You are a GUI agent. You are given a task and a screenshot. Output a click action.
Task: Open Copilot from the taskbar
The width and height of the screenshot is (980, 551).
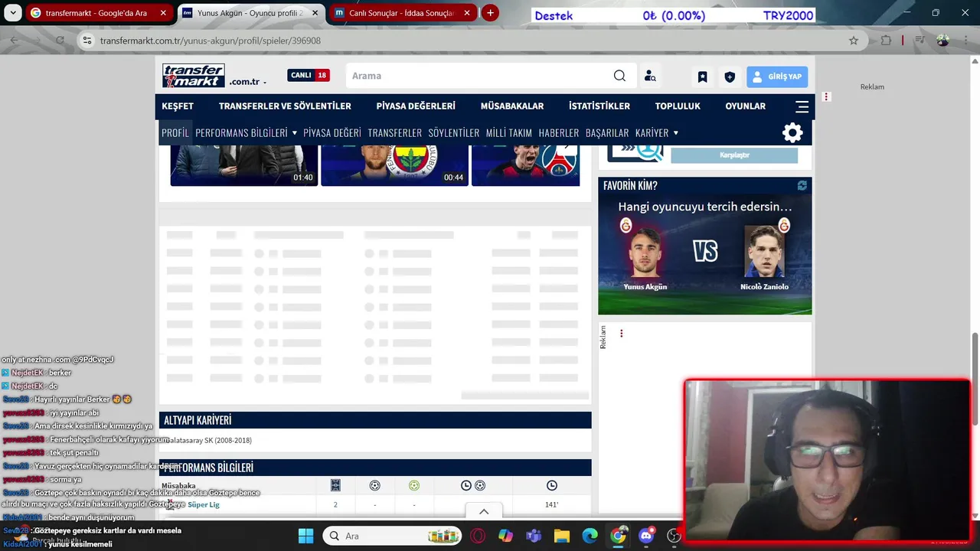(505, 536)
